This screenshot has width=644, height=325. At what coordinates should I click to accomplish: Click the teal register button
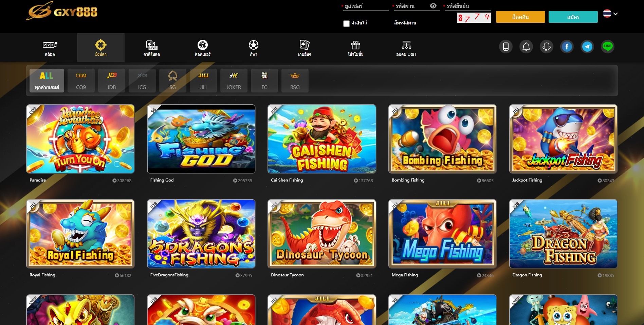point(573,17)
